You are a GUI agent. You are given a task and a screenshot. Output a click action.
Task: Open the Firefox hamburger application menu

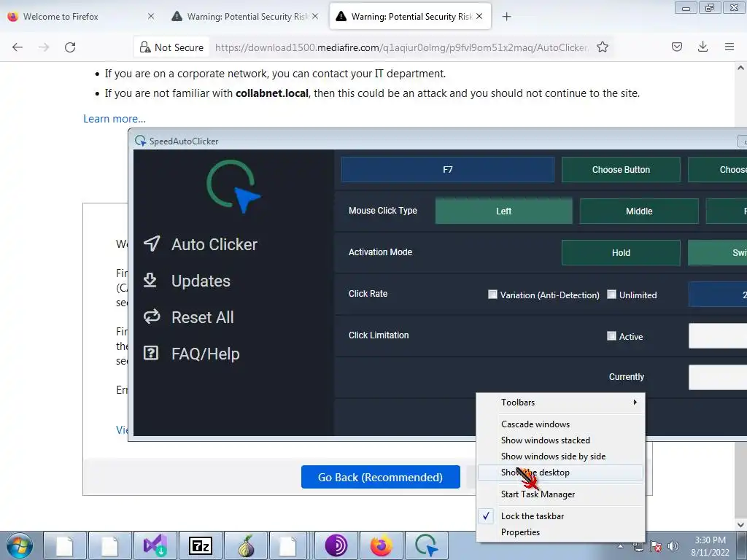tap(729, 47)
